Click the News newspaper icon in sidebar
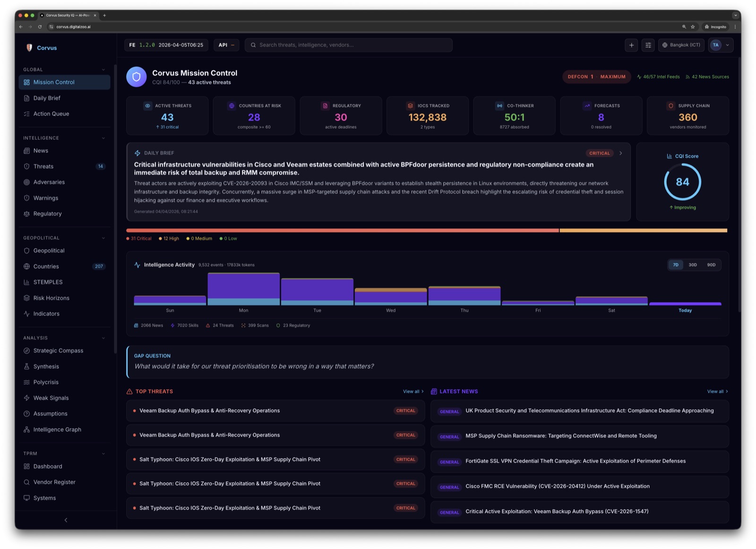The height and width of the screenshot is (549, 756). coord(26,151)
